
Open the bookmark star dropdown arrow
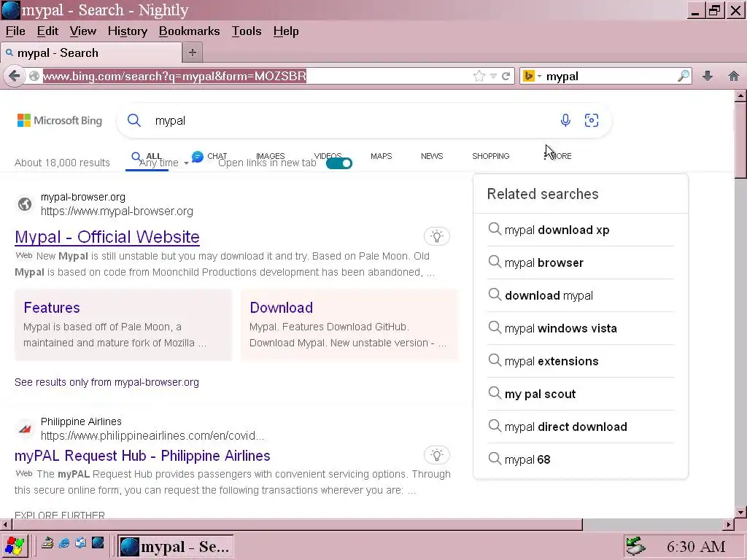coord(494,76)
